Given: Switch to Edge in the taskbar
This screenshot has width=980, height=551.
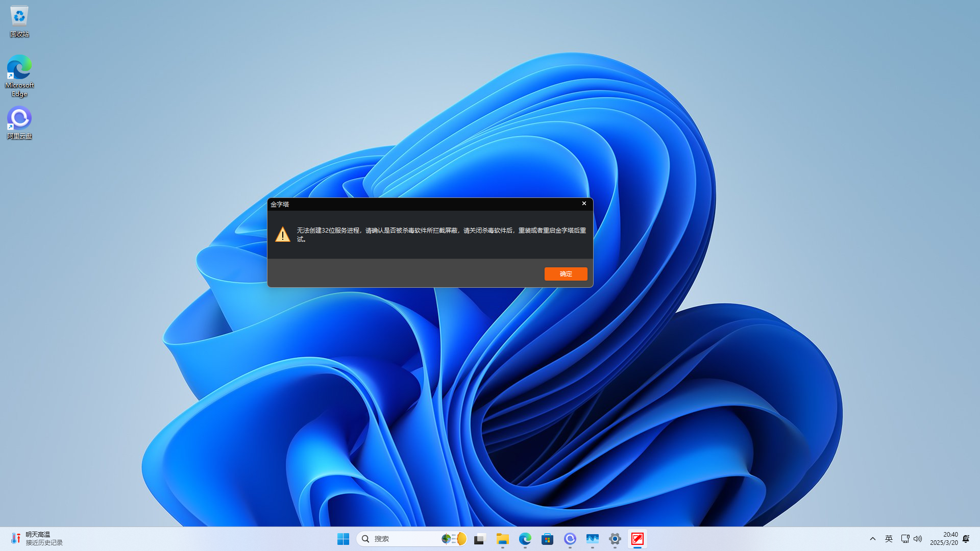Looking at the screenshot, I should point(525,539).
